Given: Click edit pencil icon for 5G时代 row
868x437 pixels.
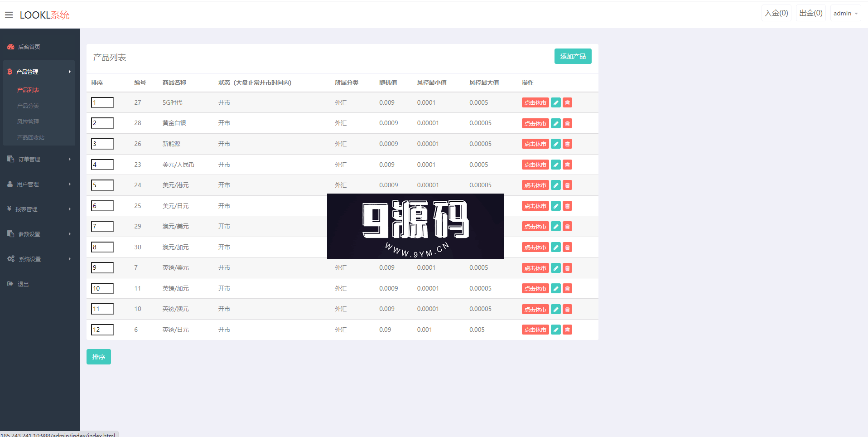Looking at the screenshot, I should tap(555, 103).
